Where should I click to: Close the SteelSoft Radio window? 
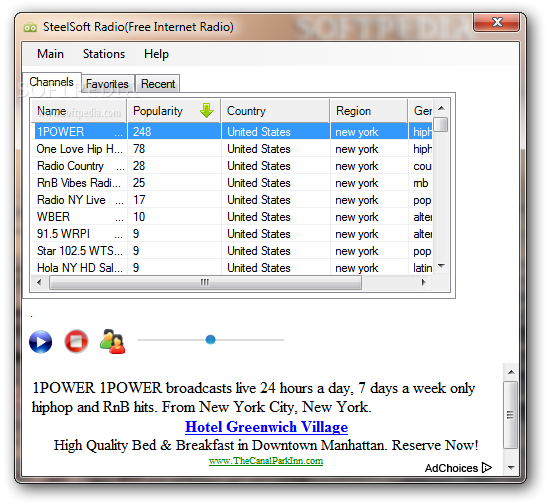(497, 22)
